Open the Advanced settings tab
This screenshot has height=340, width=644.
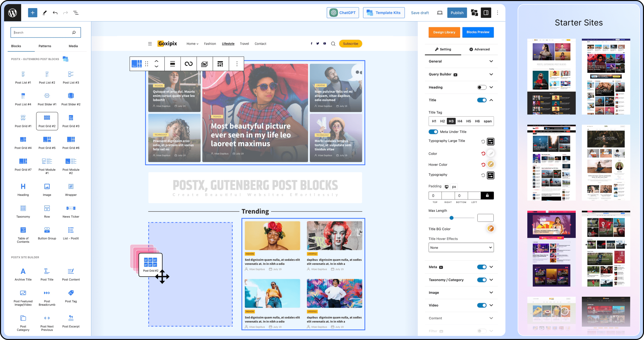479,49
